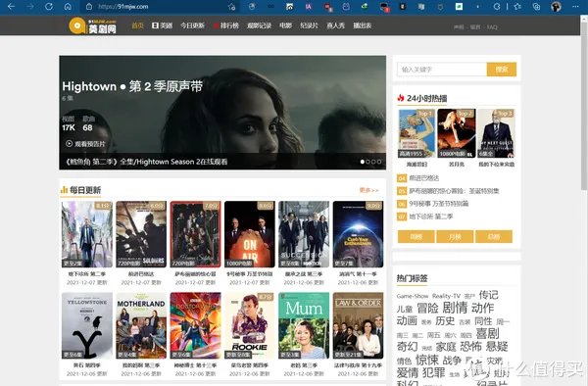Open the Succession poster
Image resolution: width=588 pixels, height=386 pixels.
(304, 234)
